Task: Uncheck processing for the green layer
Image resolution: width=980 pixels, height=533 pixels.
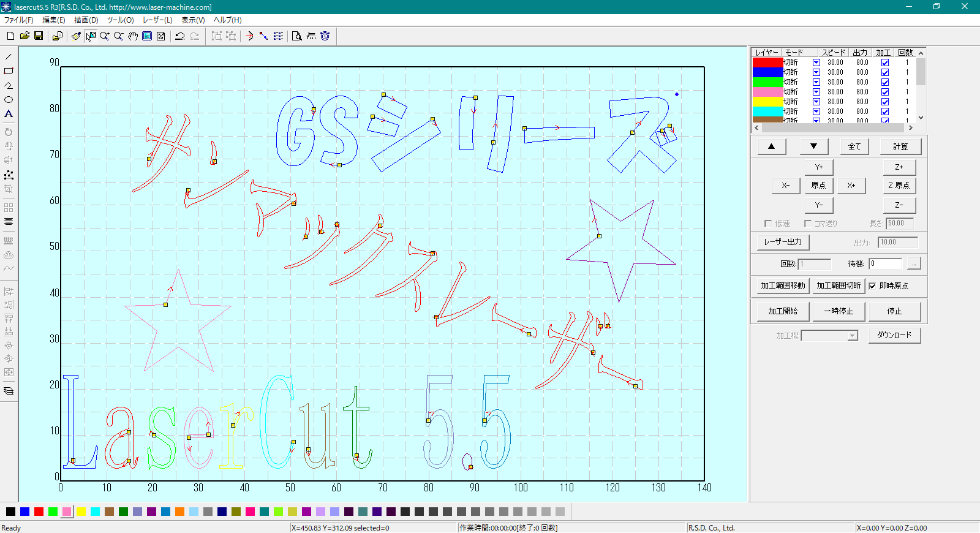Action: 885,82
